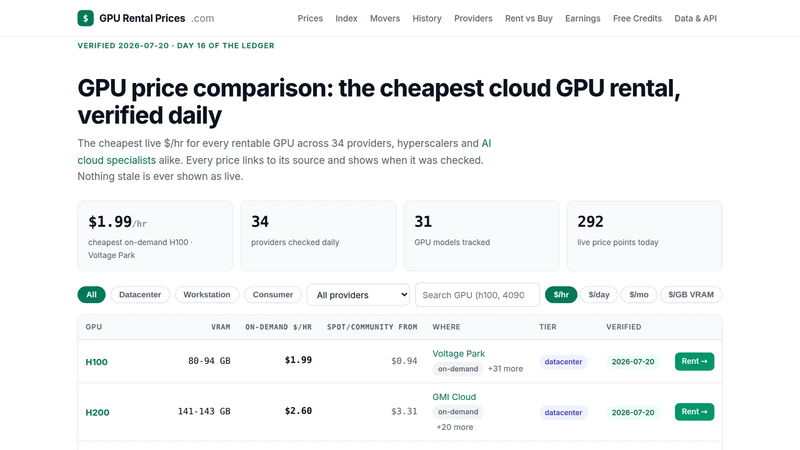Filter by Workstation GPUs
The image size is (800, 450).
tap(207, 294)
